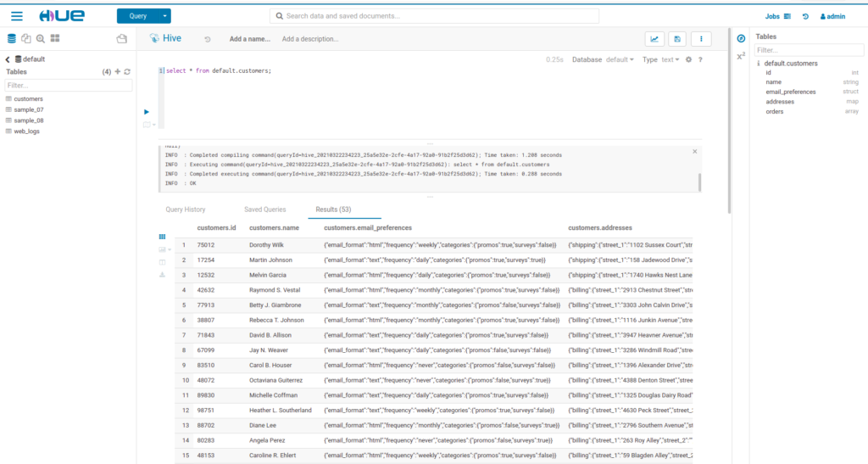
Task: Open the Query button dropdown arrow
Action: click(x=165, y=16)
